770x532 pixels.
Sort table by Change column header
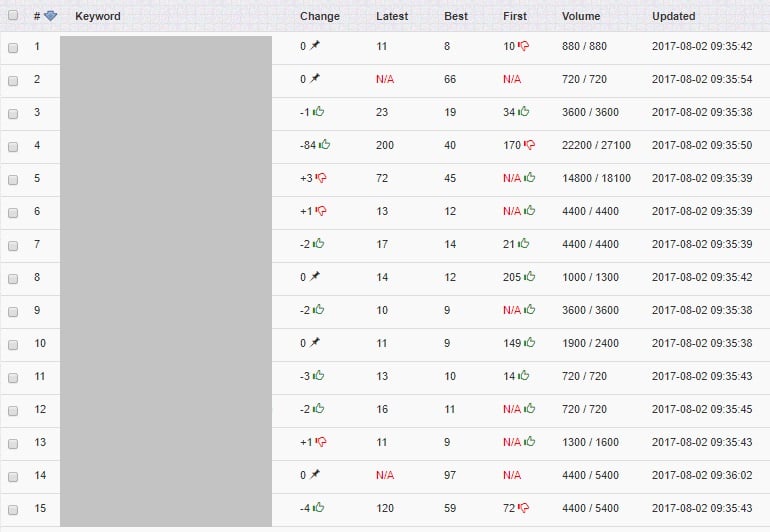pos(320,16)
